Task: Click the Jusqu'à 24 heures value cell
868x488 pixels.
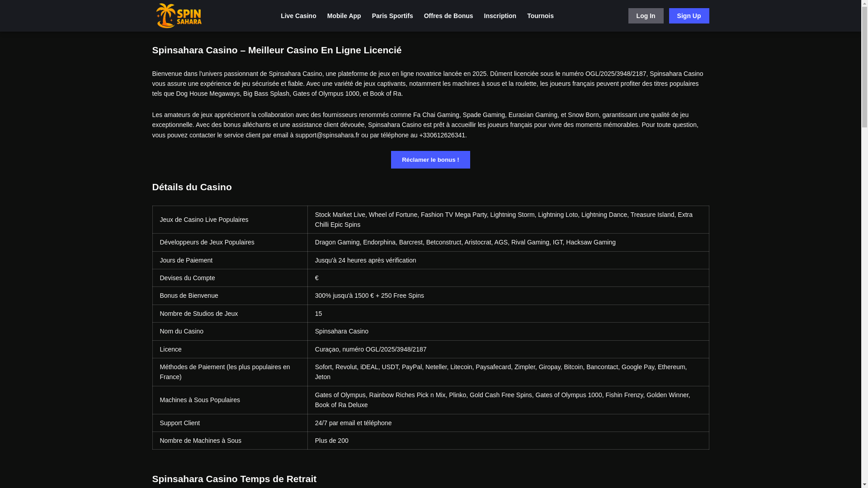Action: [x=508, y=260]
